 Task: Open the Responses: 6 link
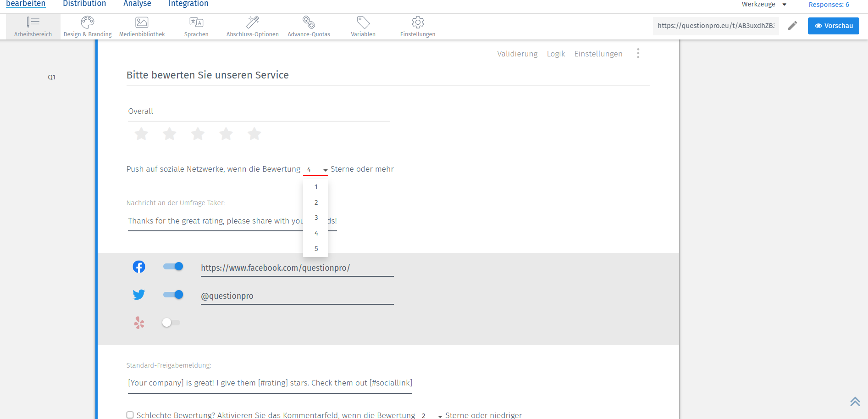pyautogui.click(x=829, y=5)
